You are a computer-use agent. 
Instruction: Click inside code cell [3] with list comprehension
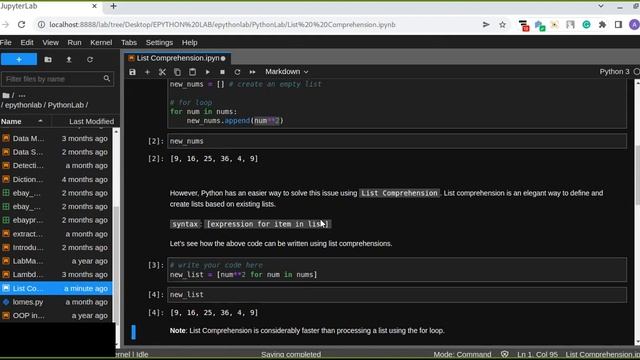coord(397,270)
